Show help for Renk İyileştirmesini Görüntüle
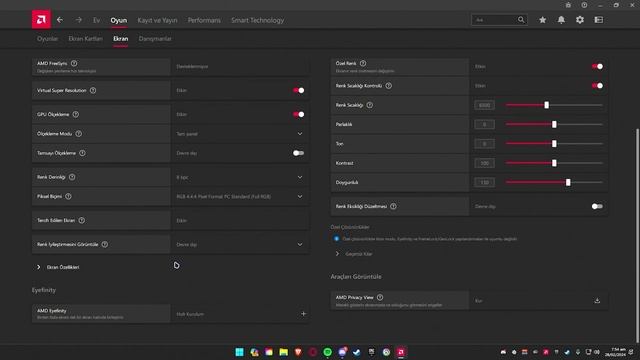Image resolution: width=640 pixels, height=360 pixels. (x=105, y=244)
